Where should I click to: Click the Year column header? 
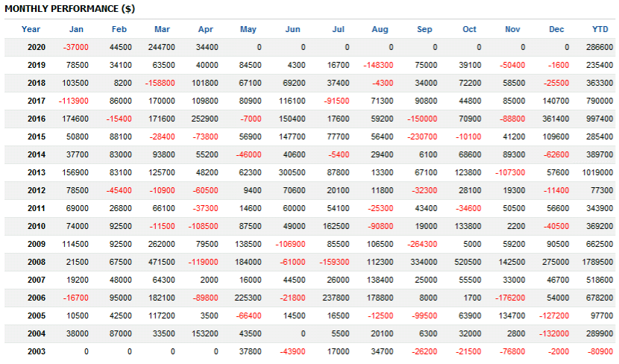tap(31, 29)
